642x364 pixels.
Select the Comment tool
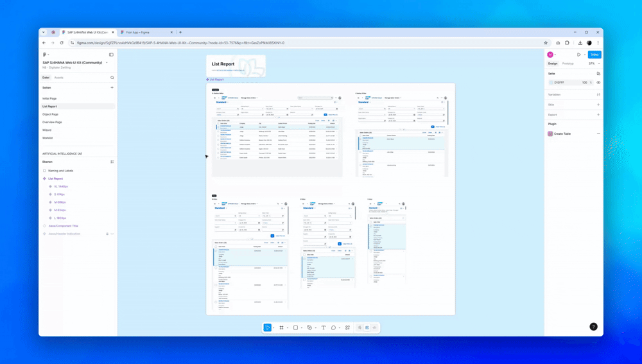[333, 327]
